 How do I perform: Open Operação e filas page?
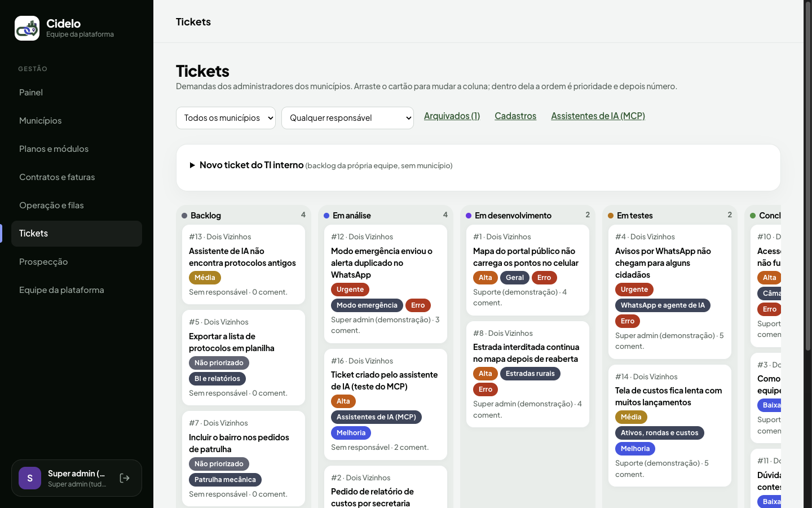tap(77, 205)
